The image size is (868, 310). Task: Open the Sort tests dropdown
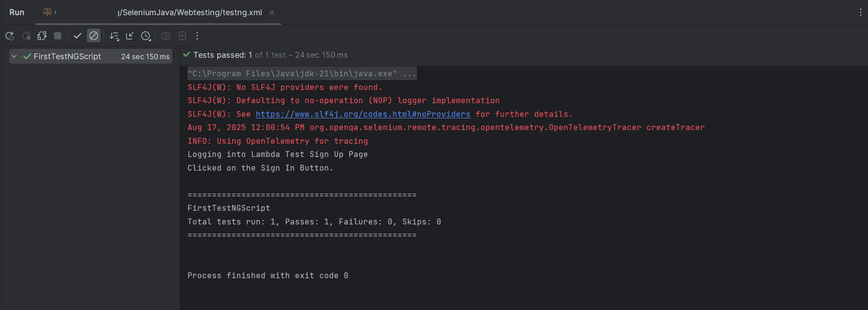tap(114, 36)
